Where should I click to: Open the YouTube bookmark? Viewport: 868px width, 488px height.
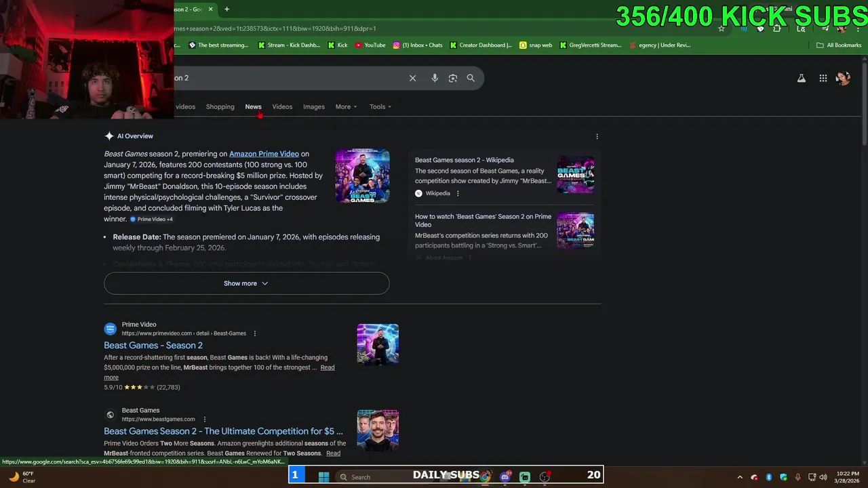(x=370, y=45)
